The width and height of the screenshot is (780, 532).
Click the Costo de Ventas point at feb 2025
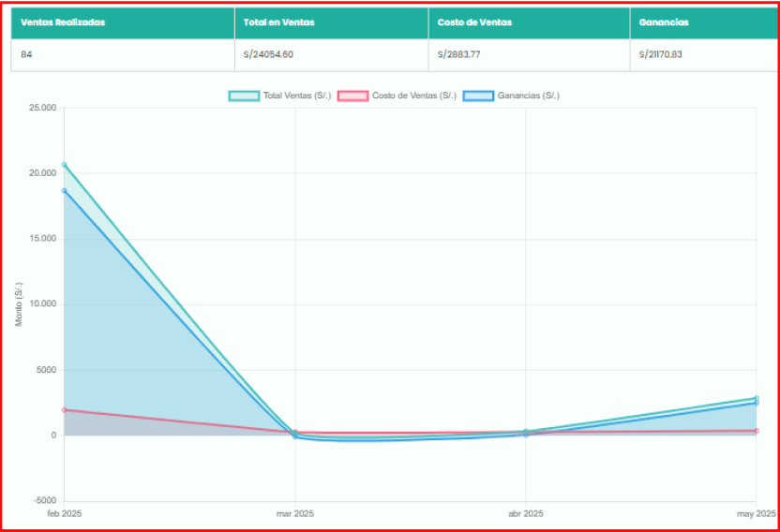(65, 410)
